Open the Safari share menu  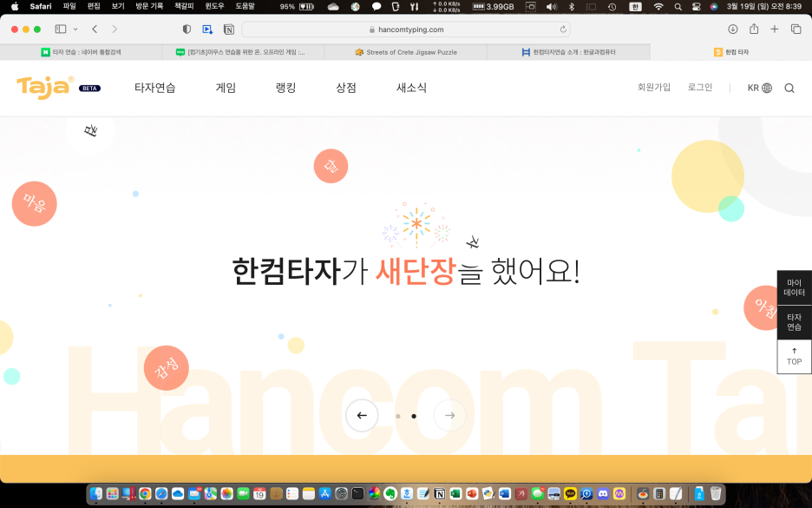click(754, 29)
